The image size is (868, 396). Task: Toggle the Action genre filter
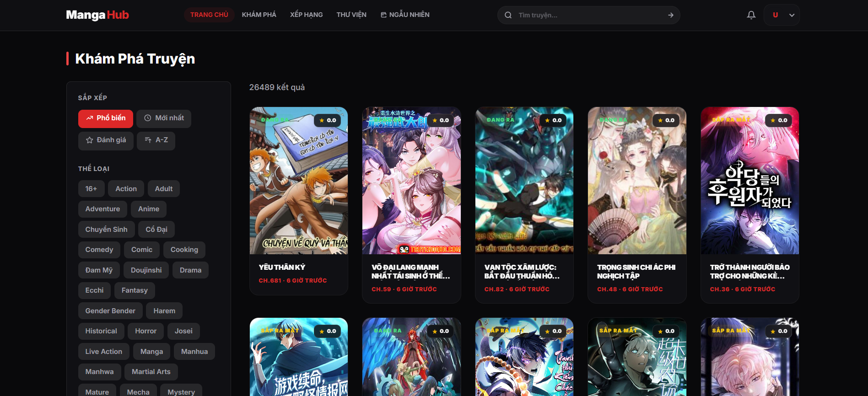coord(126,189)
